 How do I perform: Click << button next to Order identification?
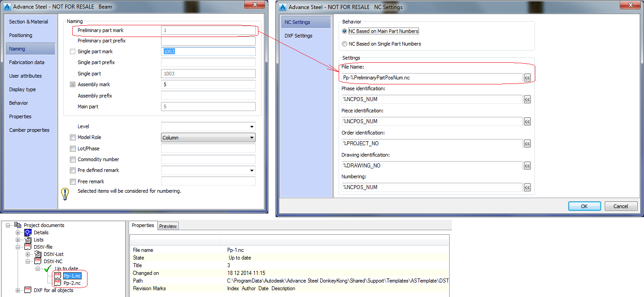coord(527,144)
